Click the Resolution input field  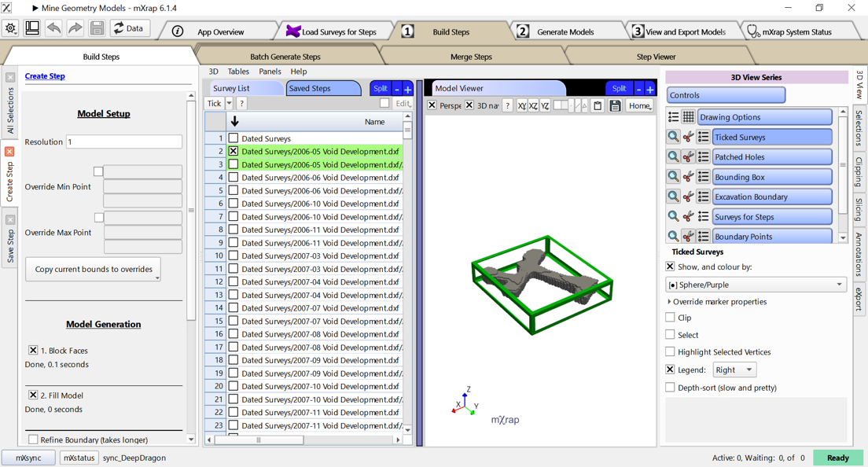point(124,142)
